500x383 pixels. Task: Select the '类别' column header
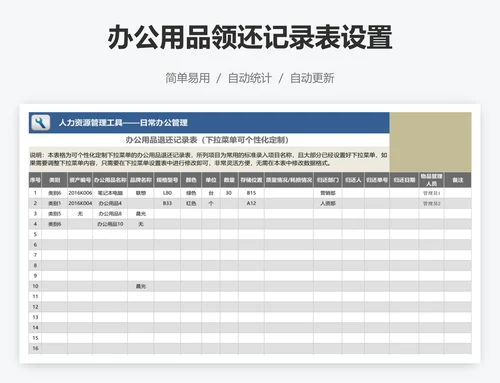coord(55,180)
